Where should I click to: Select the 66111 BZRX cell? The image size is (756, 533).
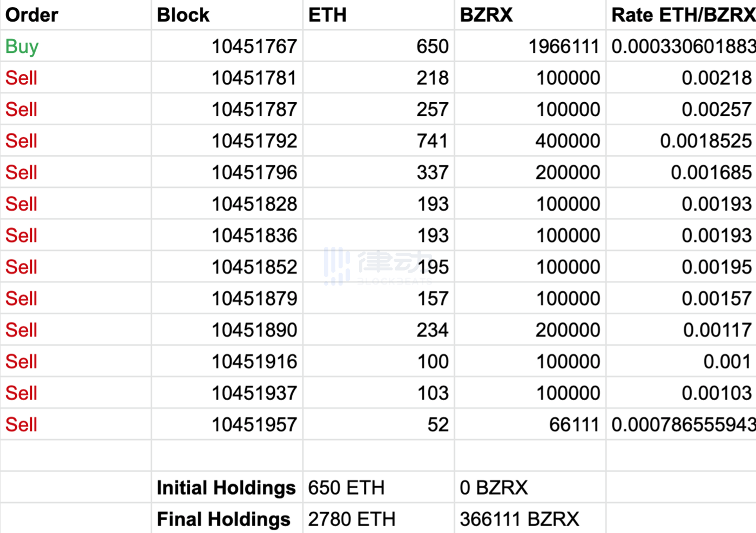tap(574, 424)
